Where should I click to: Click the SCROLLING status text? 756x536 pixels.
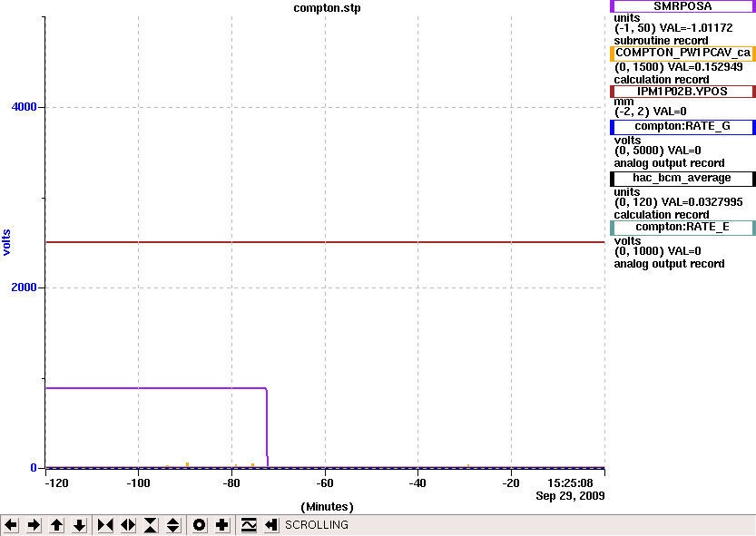point(316,525)
